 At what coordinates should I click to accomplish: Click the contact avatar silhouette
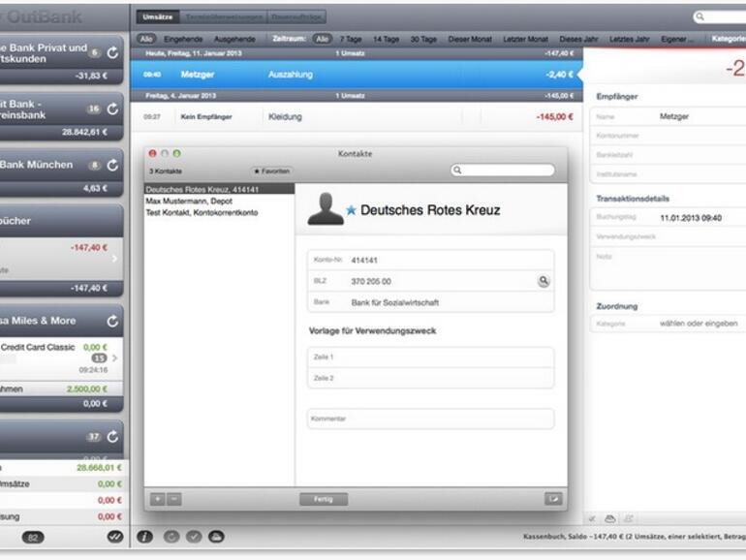[x=326, y=208]
